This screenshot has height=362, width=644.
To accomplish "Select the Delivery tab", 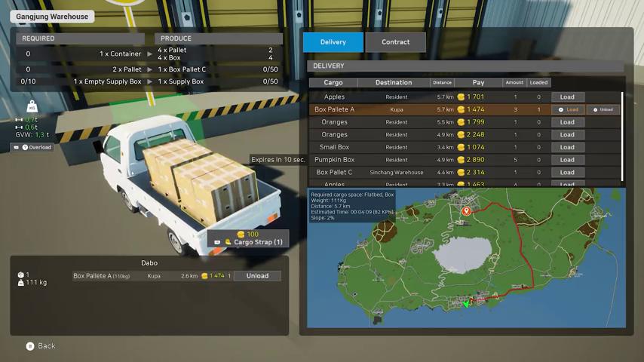I will click(333, 42).
